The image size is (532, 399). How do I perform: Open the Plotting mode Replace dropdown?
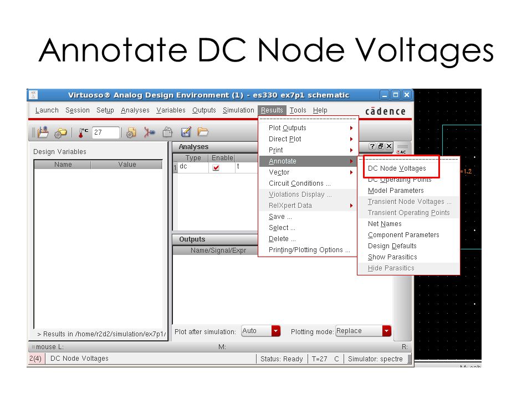(x=386, y=331)
